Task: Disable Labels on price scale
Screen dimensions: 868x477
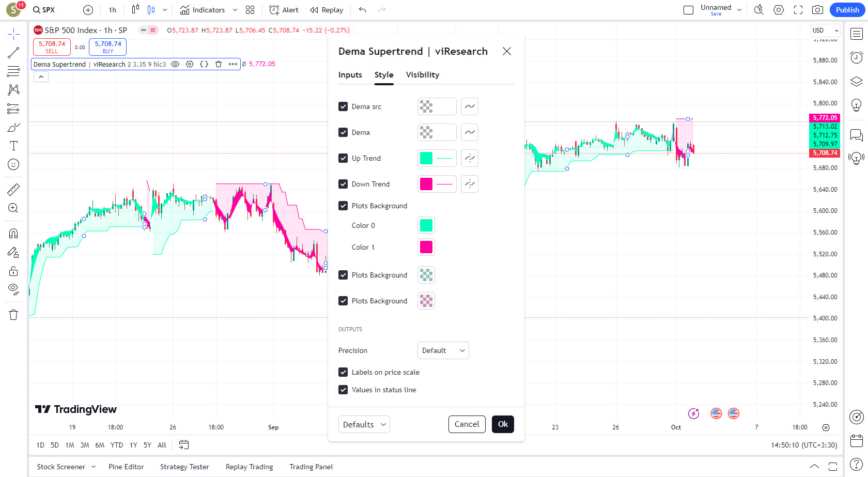Action: coord(343,372)
